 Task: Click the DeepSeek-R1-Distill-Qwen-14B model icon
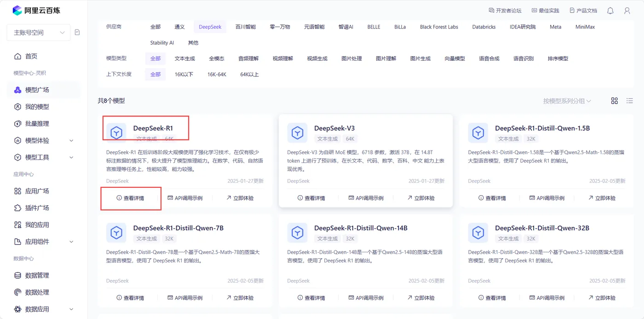pos(297,233)
